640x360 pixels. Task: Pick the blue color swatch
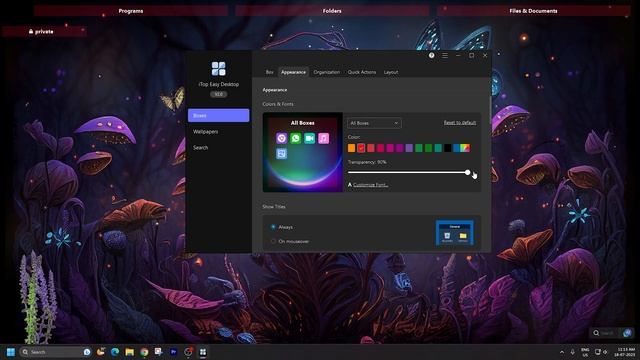[x=457, y=148]
